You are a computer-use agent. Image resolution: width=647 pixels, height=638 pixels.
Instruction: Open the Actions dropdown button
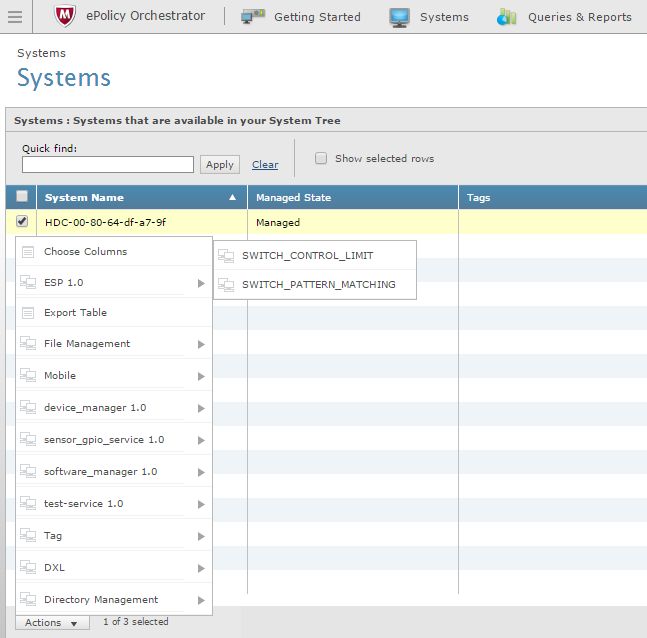51,623
